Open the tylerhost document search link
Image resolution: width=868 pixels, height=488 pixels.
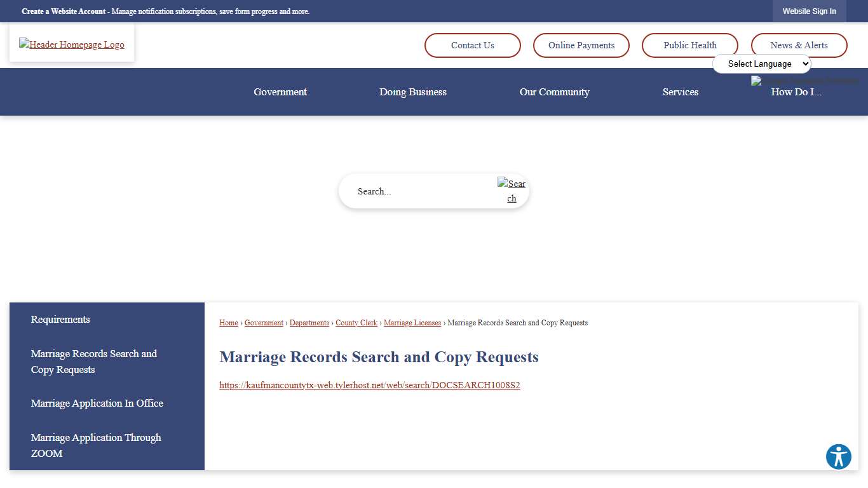coord(369,385)
